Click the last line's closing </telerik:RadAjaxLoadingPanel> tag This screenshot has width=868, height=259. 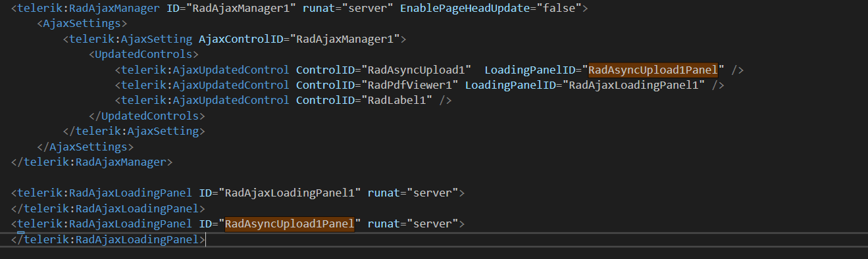[108, 240]
